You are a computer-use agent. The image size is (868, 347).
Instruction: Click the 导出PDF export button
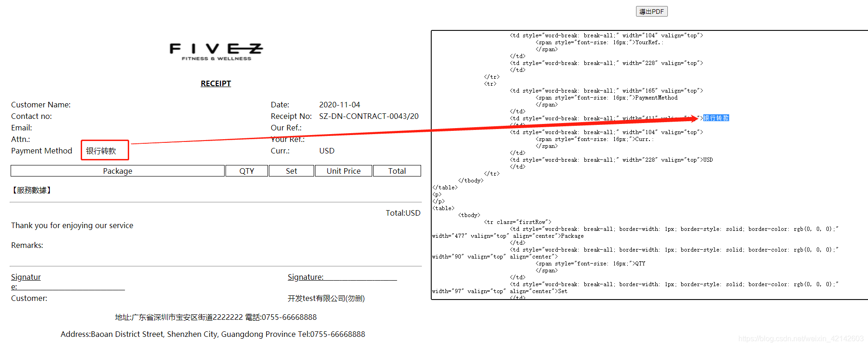click(x=651, y=12)
